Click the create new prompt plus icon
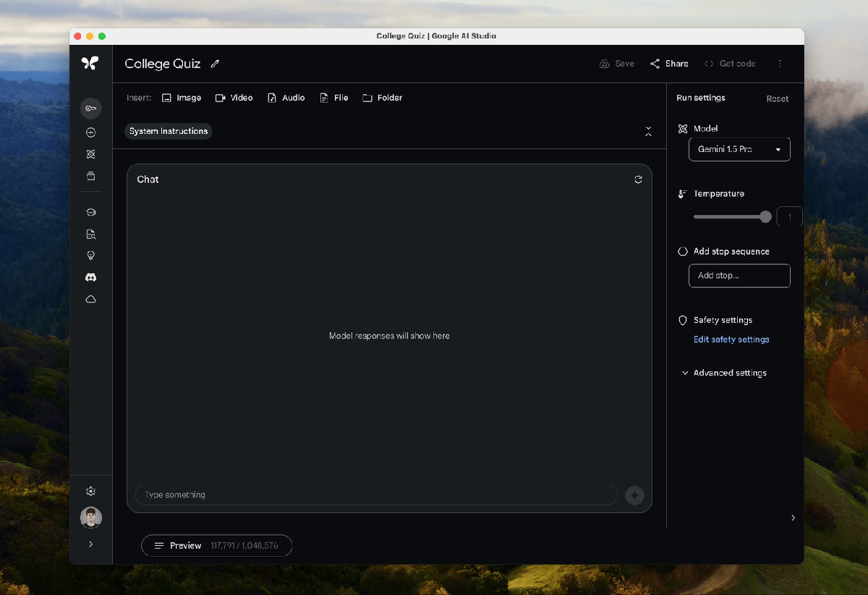Viewport: 868px width, 595px height. coord(90,132)
